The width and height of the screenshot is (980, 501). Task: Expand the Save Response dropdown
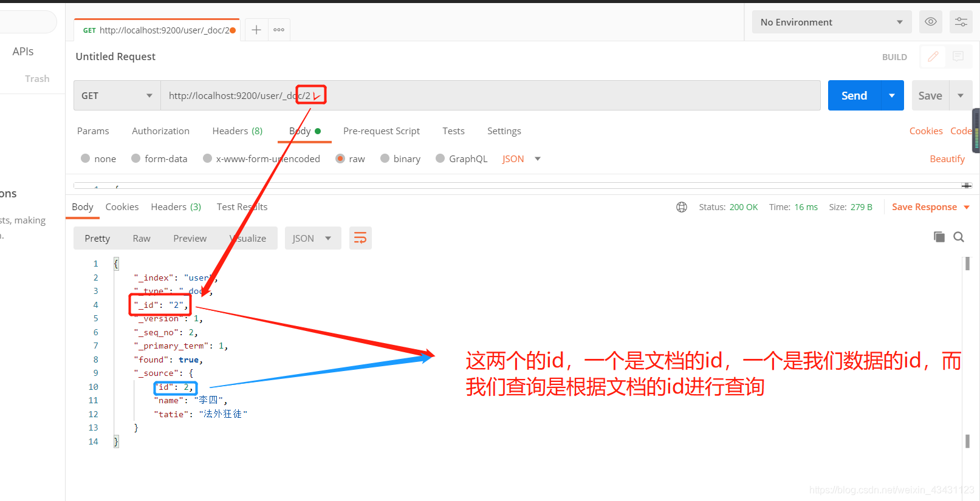pyautogui.click(x=967, y=207)
